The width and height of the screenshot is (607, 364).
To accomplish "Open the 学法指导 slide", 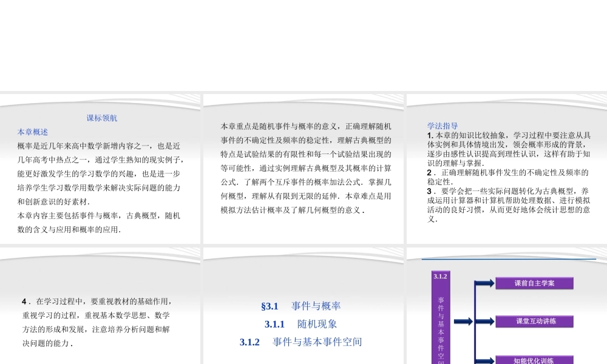I will (x=507, y=169).
